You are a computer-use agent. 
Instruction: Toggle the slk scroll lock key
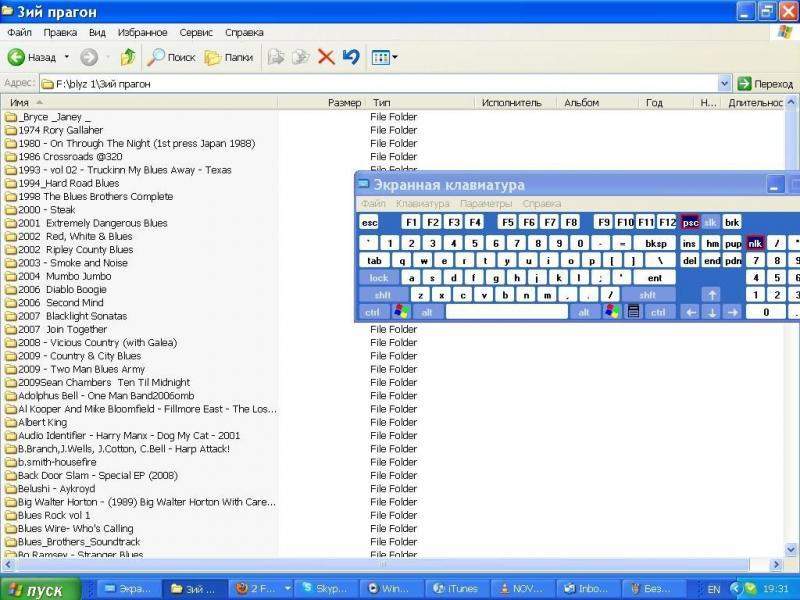point(710,222)
